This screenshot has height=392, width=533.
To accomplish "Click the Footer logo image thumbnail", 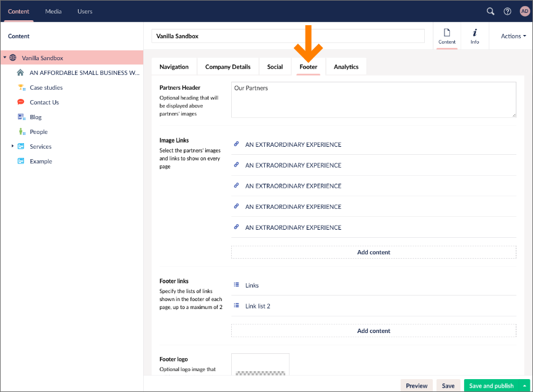I will pyautogui.click(x=261, y=364).
